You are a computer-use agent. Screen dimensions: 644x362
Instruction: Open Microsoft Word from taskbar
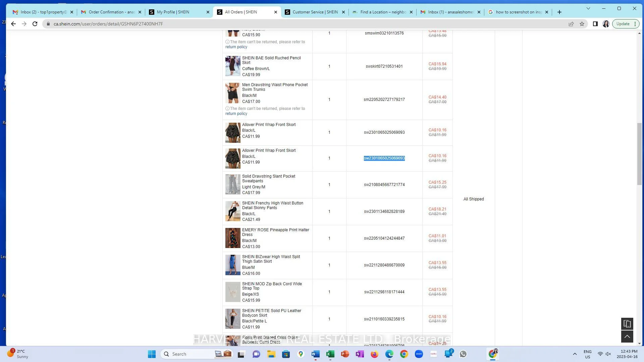tap(315, 354)
